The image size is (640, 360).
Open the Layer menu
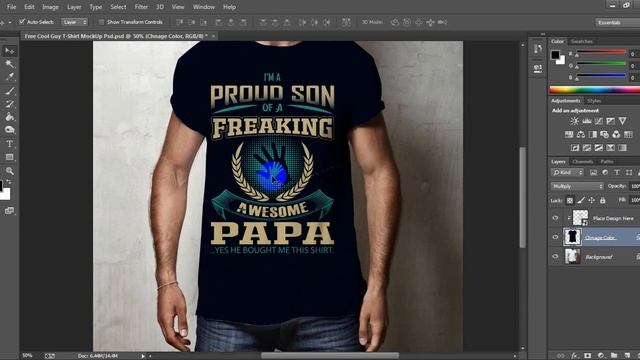(x=74, y=7)
